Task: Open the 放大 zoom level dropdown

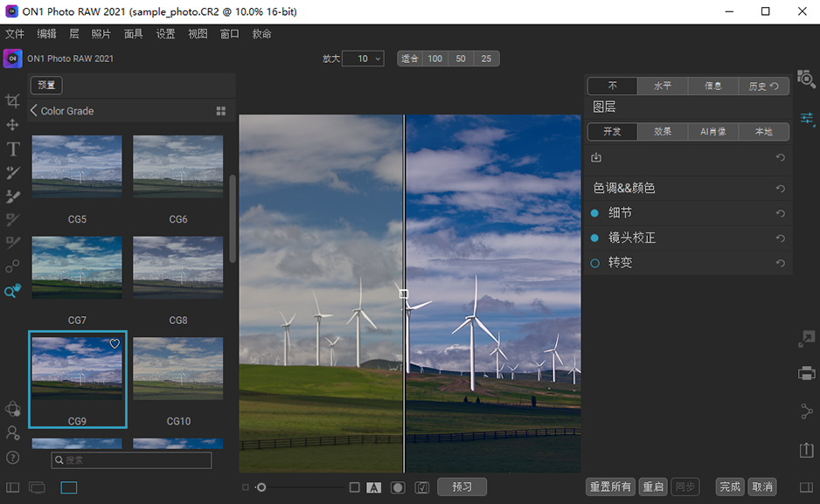Action: pyautogui.click(x=363, y=59)
